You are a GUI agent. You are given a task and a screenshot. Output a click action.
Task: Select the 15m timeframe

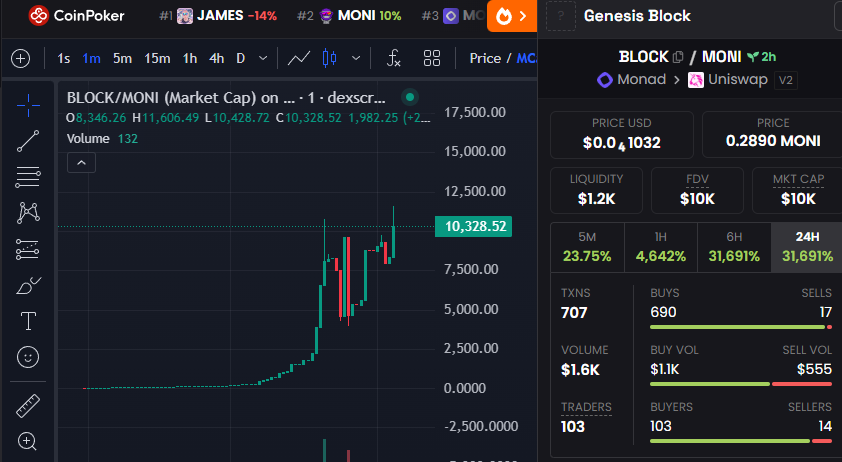(157, 59)
